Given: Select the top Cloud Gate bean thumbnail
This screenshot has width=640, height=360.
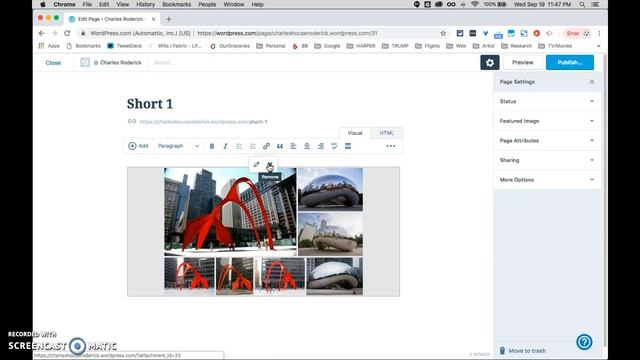Looking at the screenshot, I should pyautogui.click(x=330, y=189).
